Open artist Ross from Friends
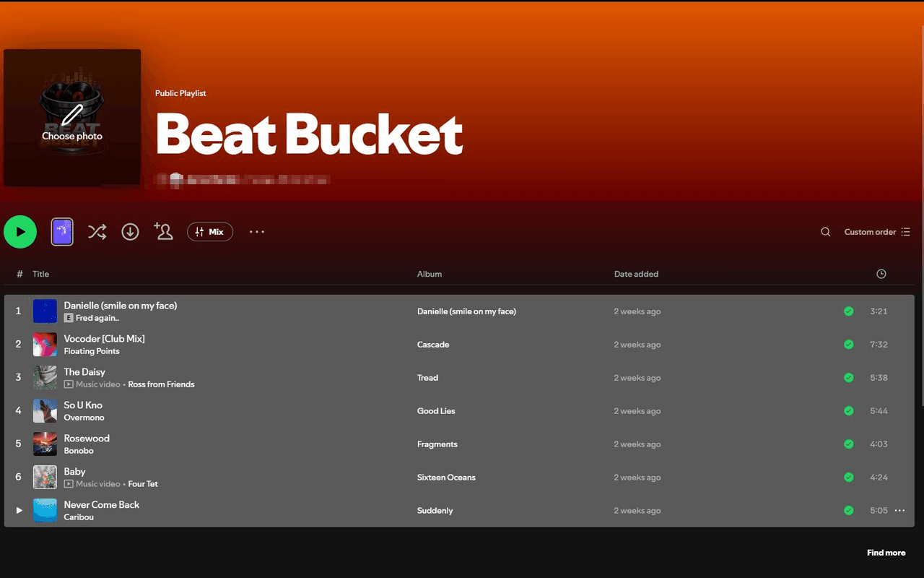 point(161,384)
